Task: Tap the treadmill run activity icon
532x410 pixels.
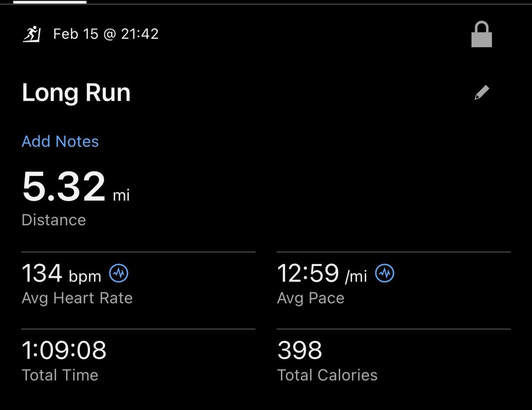Action: coord(32,34)
